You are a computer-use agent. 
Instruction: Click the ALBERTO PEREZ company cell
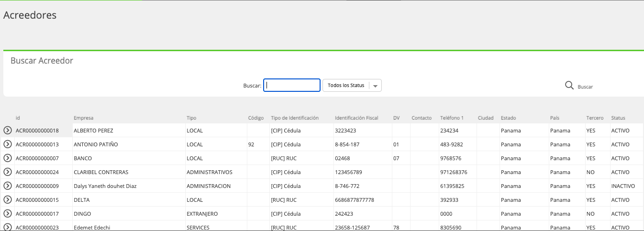[x=129, y=130]
